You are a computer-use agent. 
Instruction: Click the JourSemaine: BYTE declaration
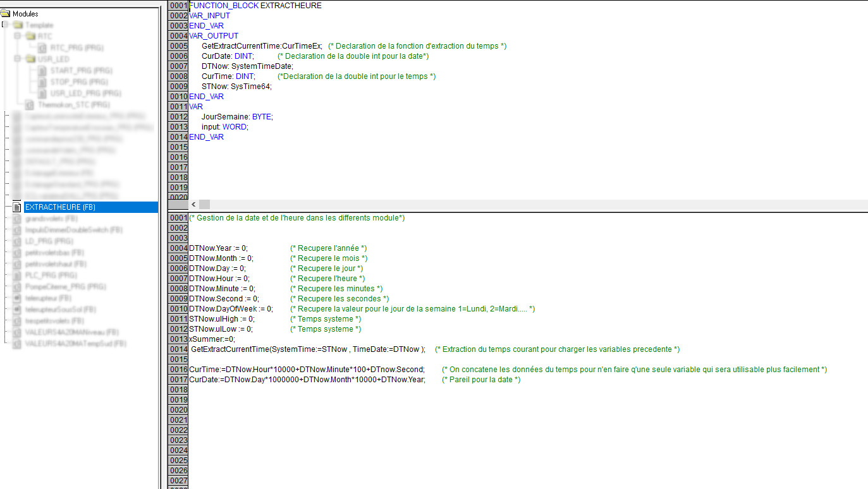point(237,117)
